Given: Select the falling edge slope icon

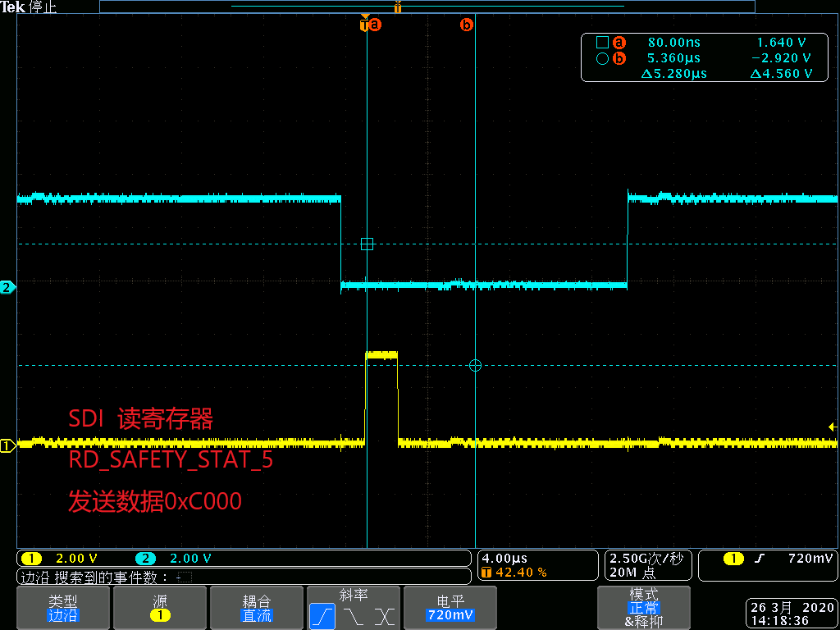Looking at the screenshot, I should 354,617.
